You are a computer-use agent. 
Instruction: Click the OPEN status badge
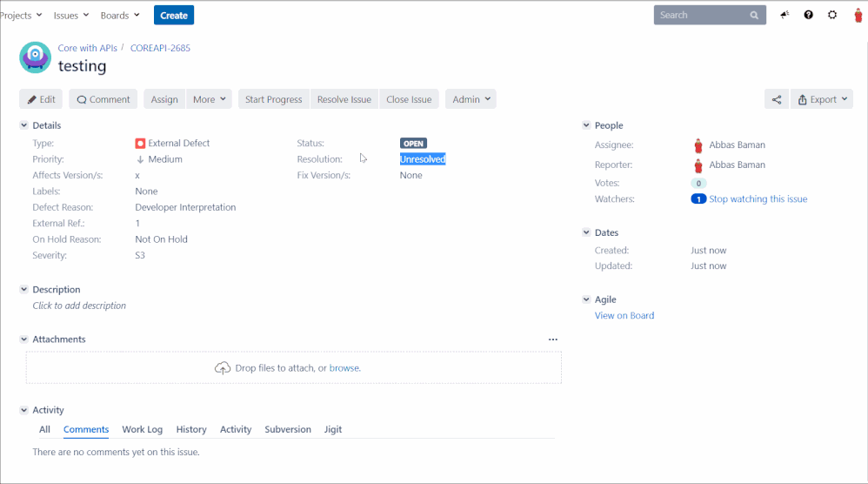pos(413,144)
